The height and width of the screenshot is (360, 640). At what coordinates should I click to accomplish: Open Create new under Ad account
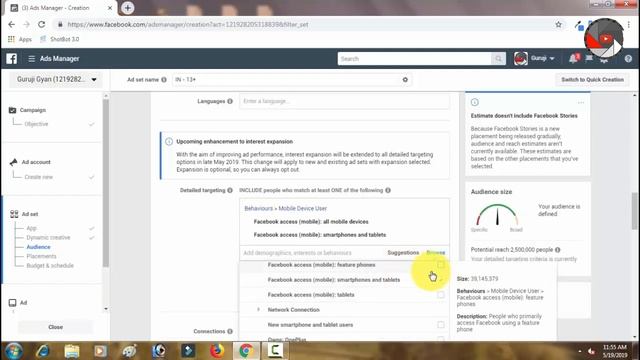(38, 177)
